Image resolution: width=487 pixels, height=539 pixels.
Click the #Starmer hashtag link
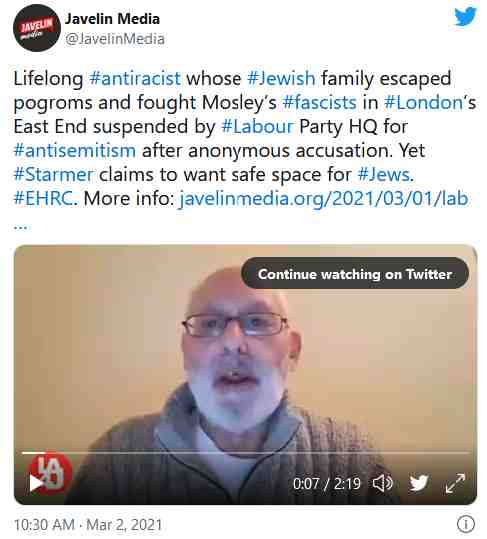(53, 174)
